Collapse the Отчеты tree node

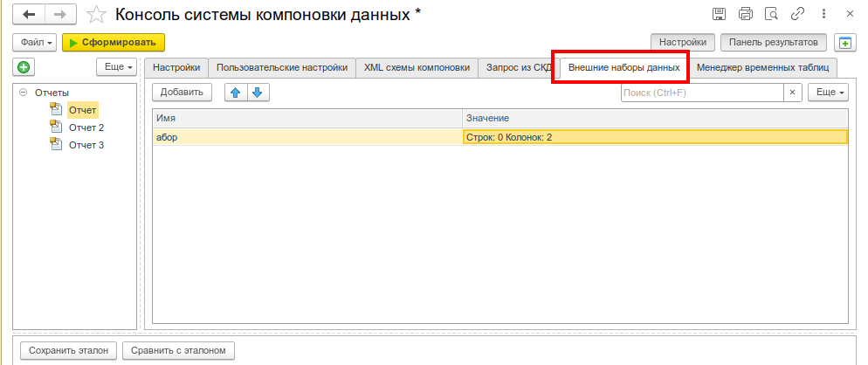pos(23,93)
